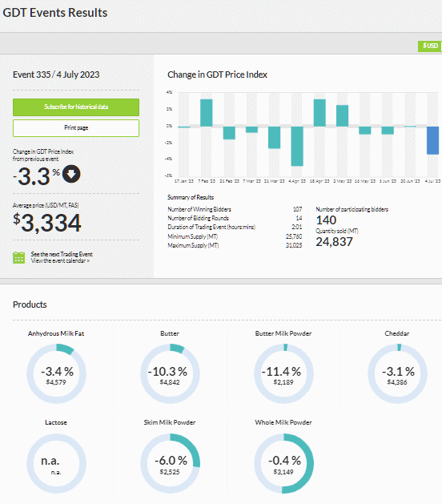Click 'Number of Winning Bidders' value 107

(297, 209)
